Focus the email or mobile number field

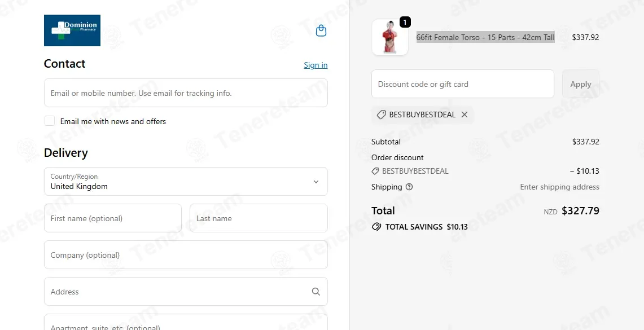pyautogui.click(x=186, y=93)
